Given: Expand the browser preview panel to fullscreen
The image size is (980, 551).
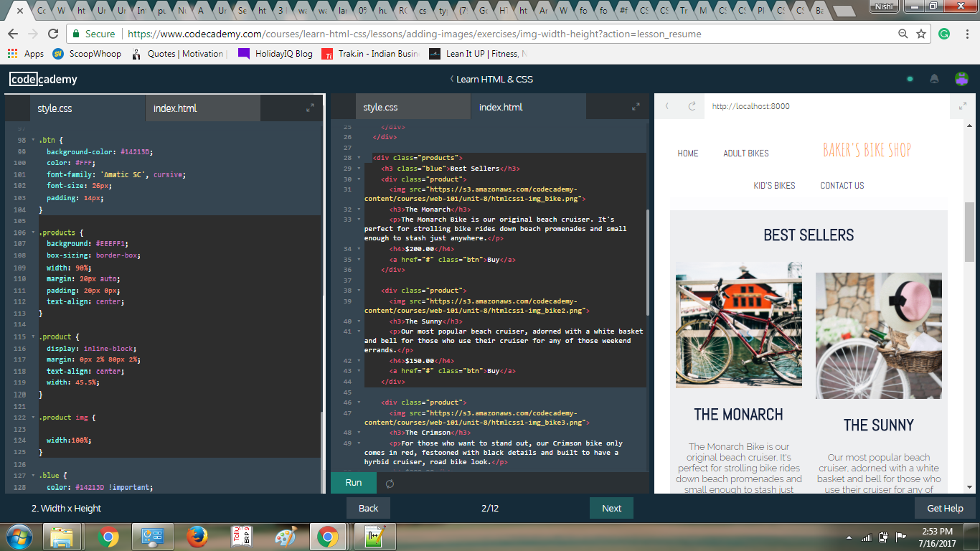Looking at the screenshot, I should [x=963, y=106].
